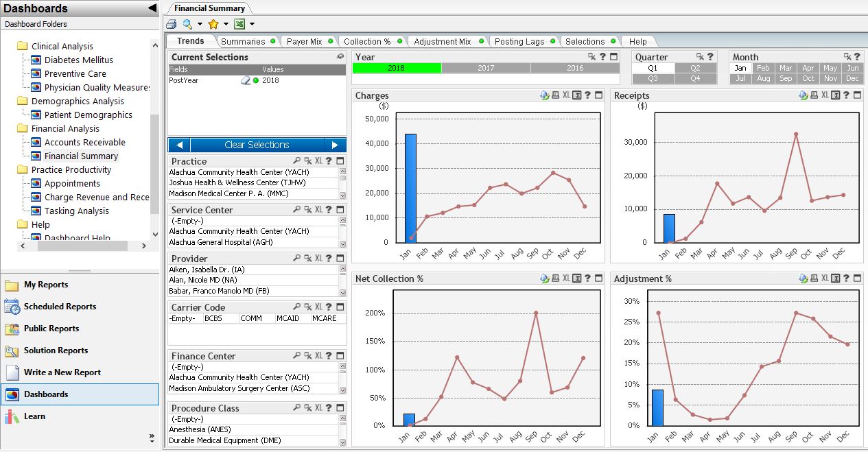868x452 pixels.
Task: Maximize the Net Collection % chart
Action: point(599,278)
